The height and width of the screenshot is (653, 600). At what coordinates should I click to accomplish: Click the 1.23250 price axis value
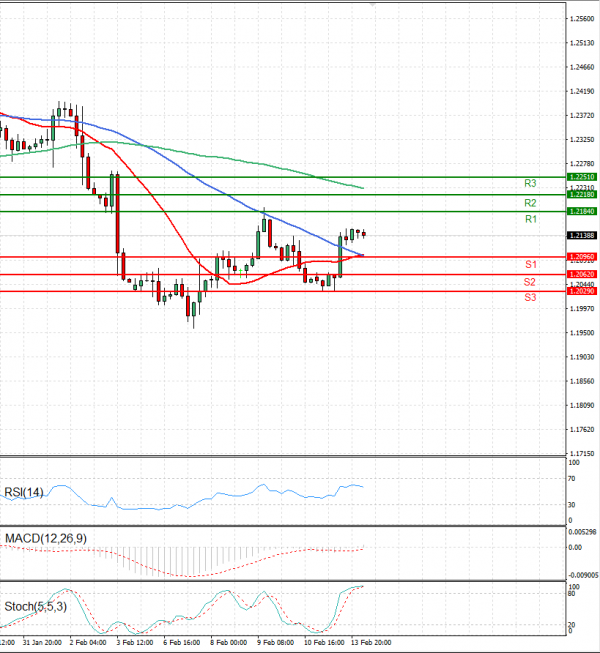click(582, 140)
